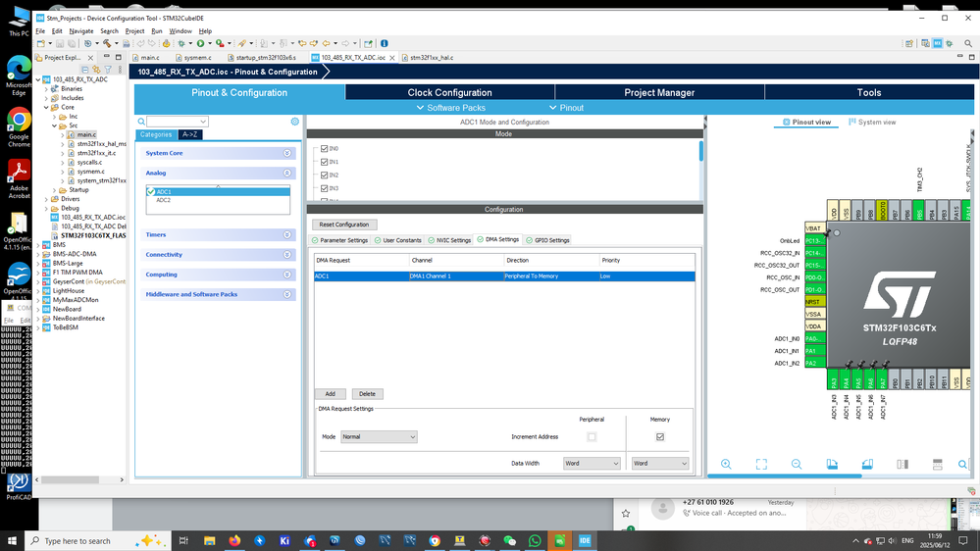Image resolution: width=980 pixels, height=551 pixels.
Task: Click the Back navigation arrow icon
Action: (327, 44)
